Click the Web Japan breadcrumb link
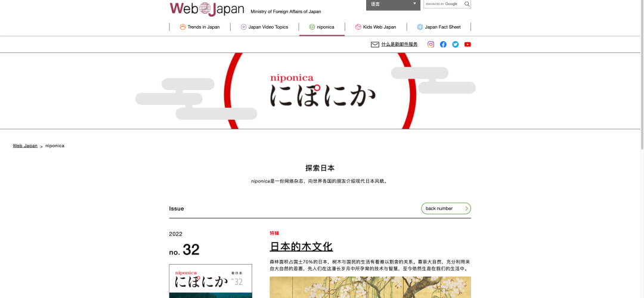 coord(25,145)
